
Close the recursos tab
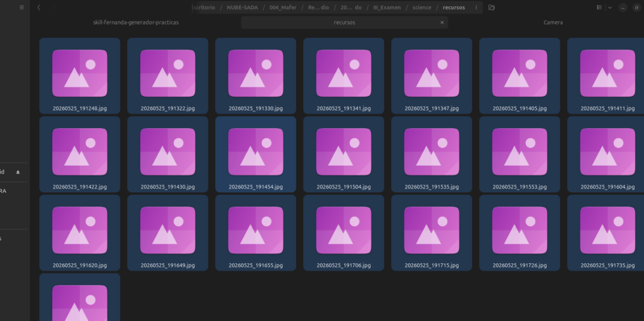coord(442,23)
